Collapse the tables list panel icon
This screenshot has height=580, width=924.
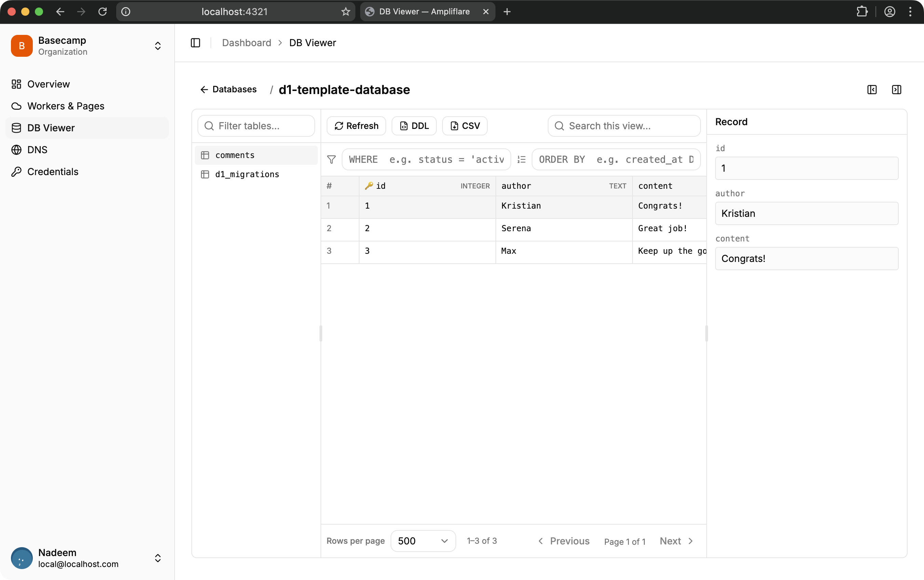(x=872, y=89)
